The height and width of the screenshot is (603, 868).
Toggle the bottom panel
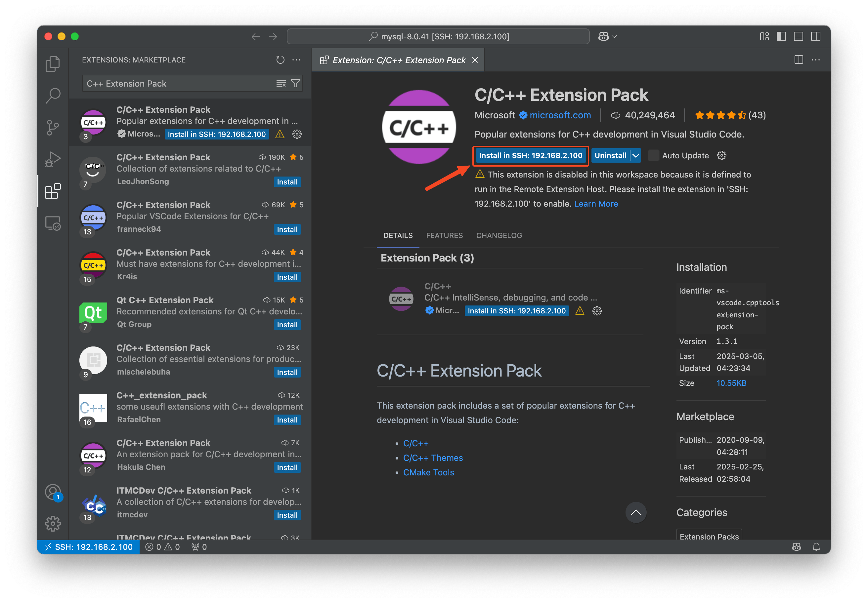[x=798, y=36]
